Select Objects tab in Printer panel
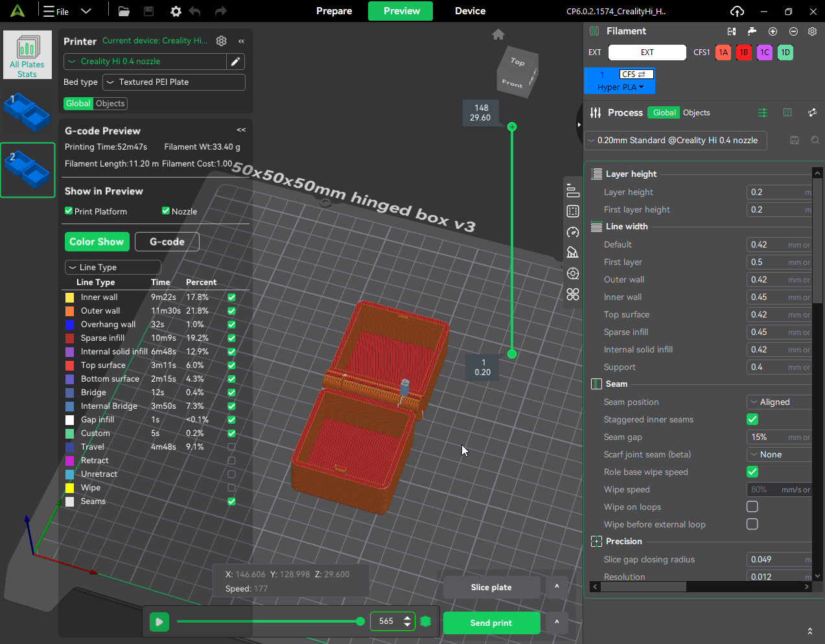 110,104
